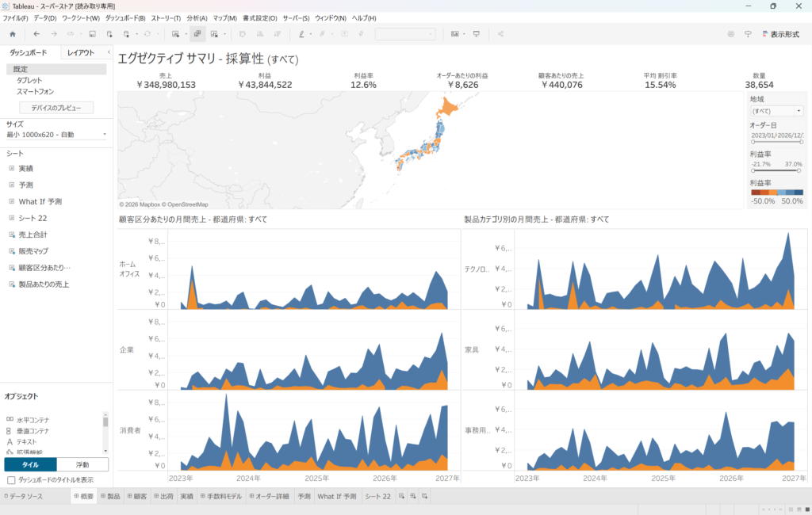Image resolution: width=812 pixels, height=515 pixels.
Task: Click the new worksheet icon at bottom
Action: click(401, 496)
